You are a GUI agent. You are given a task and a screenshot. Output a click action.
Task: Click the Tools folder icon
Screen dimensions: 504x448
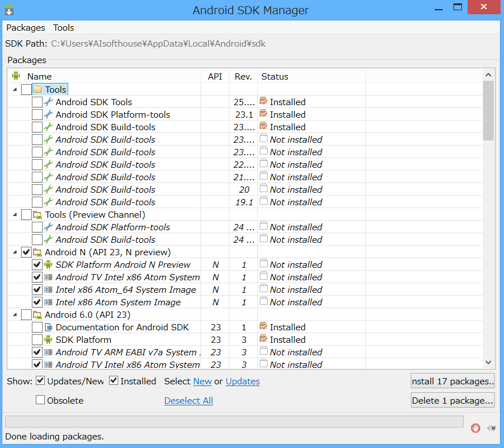tap(38, 89)
